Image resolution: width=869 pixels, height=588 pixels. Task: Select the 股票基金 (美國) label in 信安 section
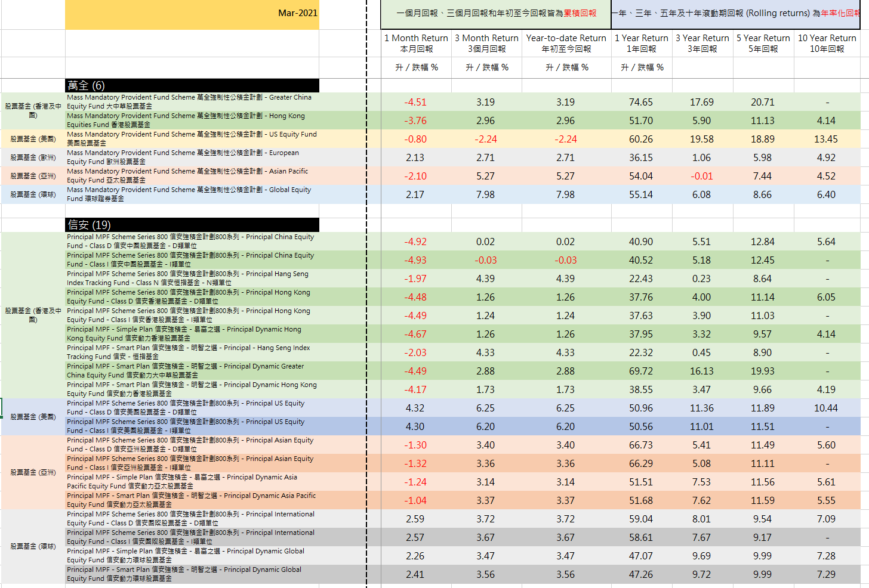[x=33, y=417]
